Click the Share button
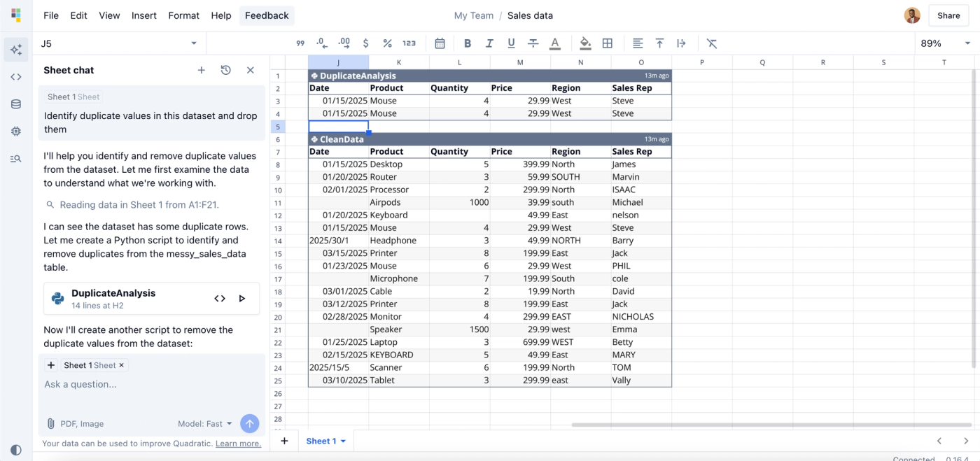 tap(948, 15)
